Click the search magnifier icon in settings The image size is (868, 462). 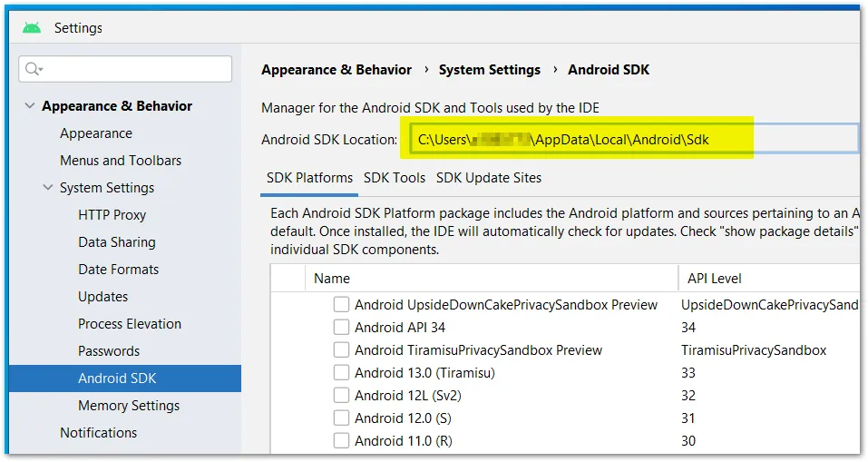tap(34, 69)
